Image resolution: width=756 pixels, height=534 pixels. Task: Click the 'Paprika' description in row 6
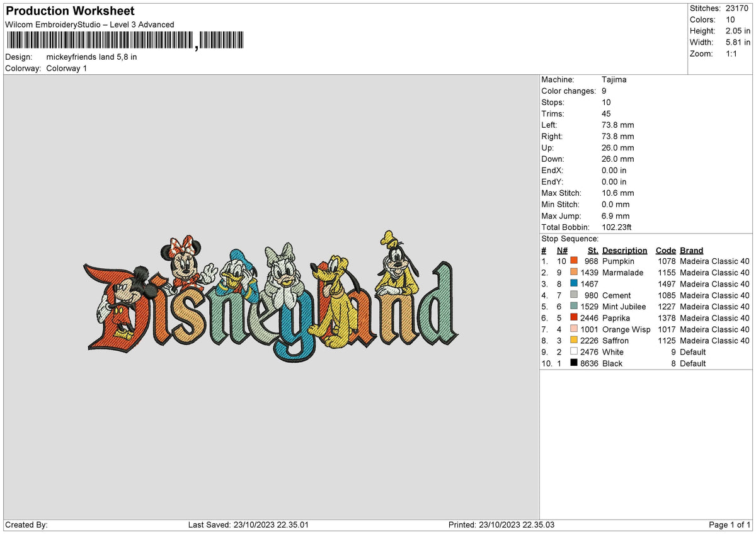point(617,317)
